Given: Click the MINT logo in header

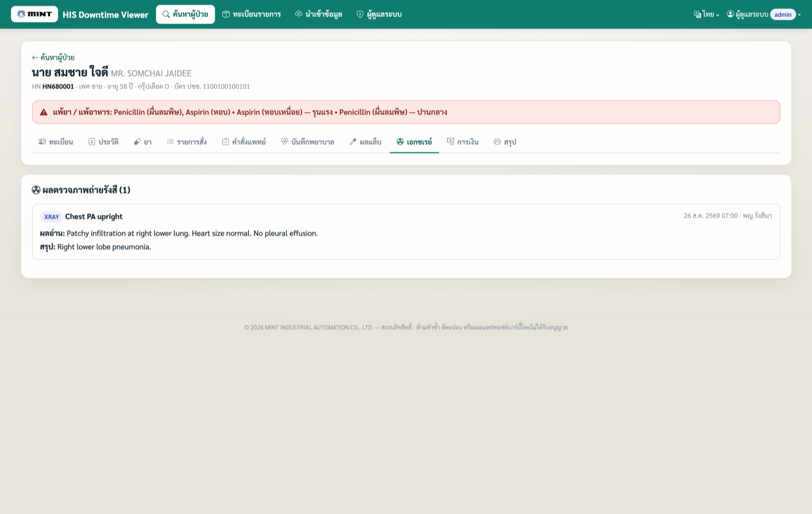Looking at the screenshot, I should point(34,14).
